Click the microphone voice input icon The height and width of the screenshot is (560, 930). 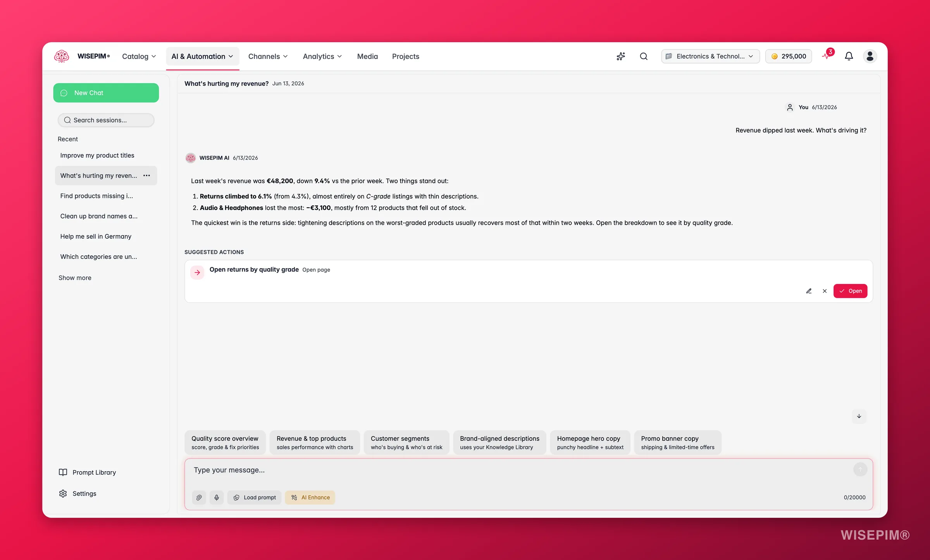(x=217, y=497)
